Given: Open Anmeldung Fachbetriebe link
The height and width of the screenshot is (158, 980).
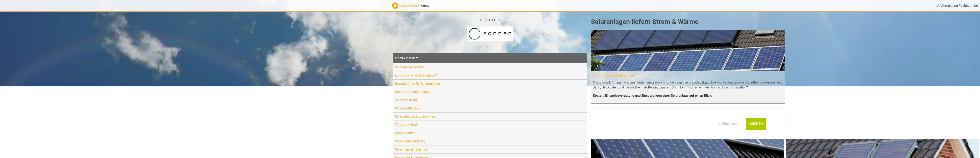Looking at the screenshot, I should [959, 6].
